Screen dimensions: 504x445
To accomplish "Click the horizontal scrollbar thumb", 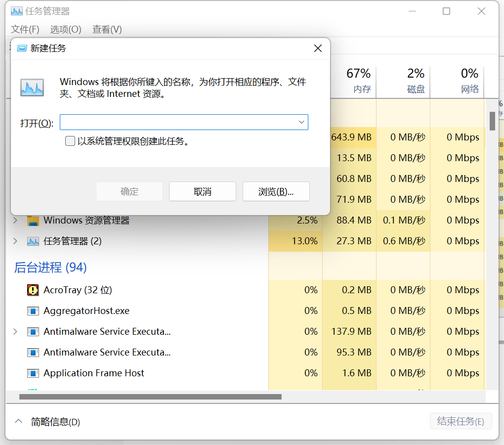I will pyautogui.click(x=150, y=397).
